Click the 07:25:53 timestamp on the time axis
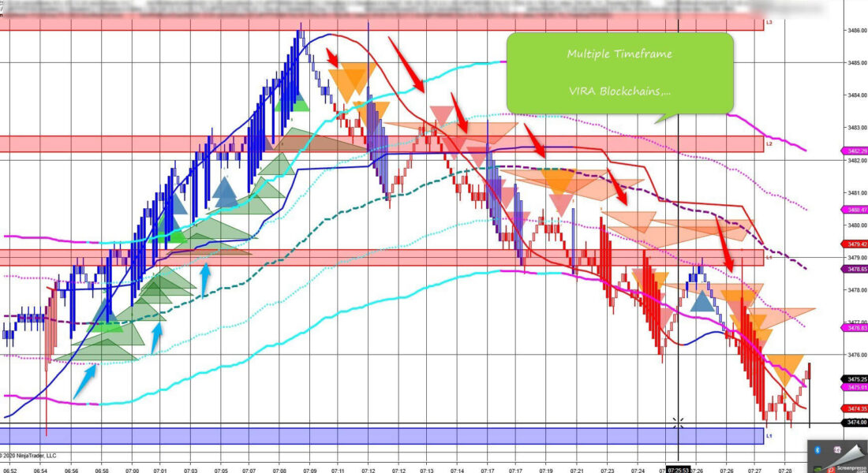 click(679, 467)
